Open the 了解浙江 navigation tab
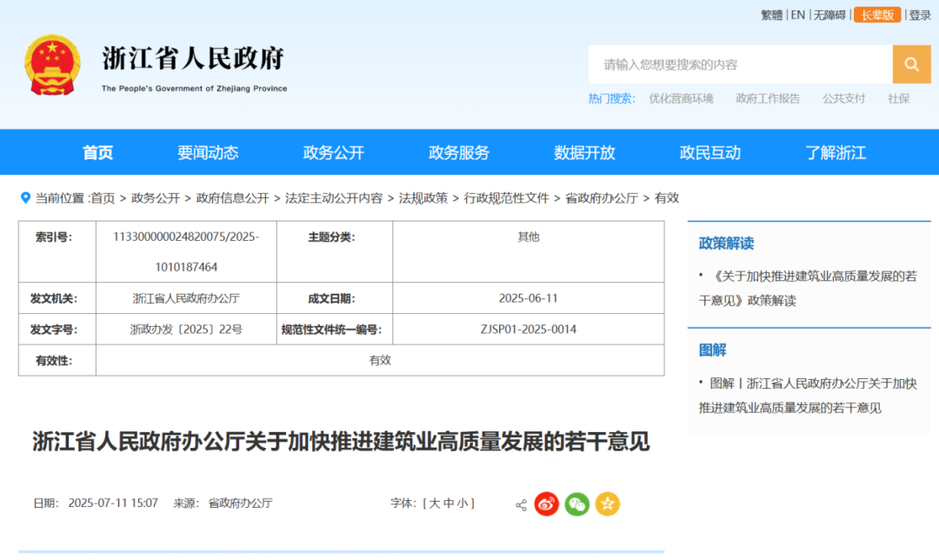 [x=836, y=153]
